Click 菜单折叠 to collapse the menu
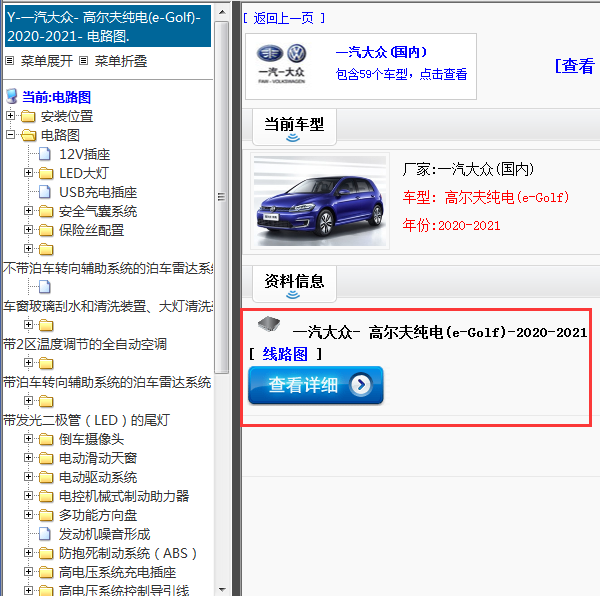Screen dimensions: 600x596 (121, 61)
